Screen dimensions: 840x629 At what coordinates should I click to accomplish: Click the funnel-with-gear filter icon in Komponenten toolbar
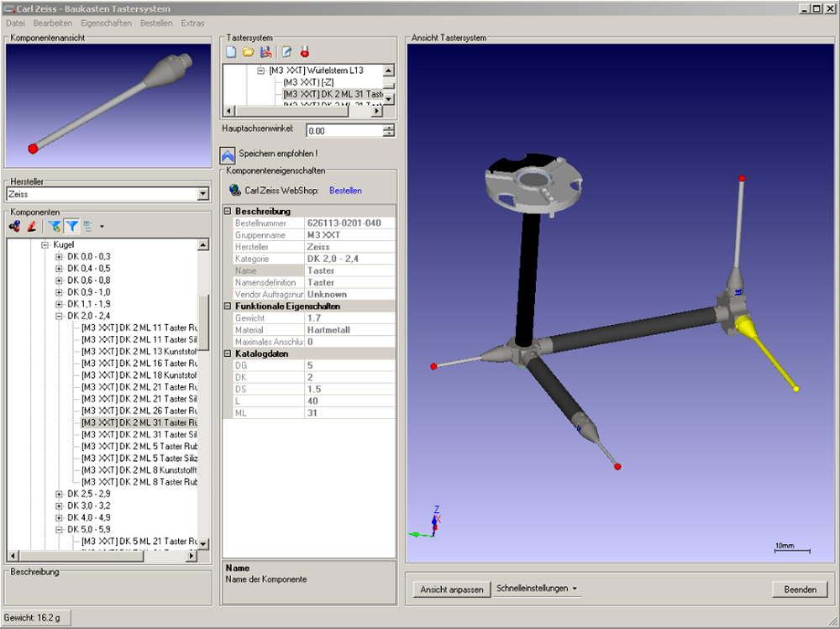coord(54,227)
